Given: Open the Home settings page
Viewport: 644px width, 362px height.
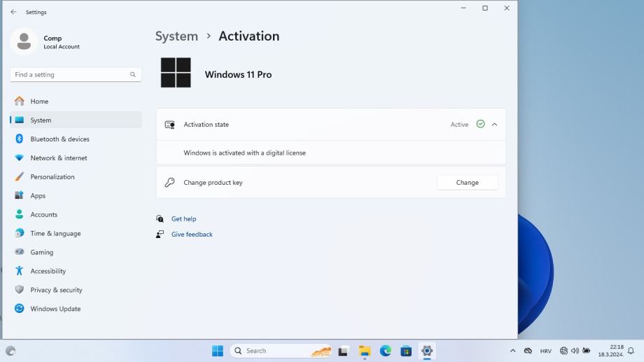Looking at the screenshot, I should [76, 101].
